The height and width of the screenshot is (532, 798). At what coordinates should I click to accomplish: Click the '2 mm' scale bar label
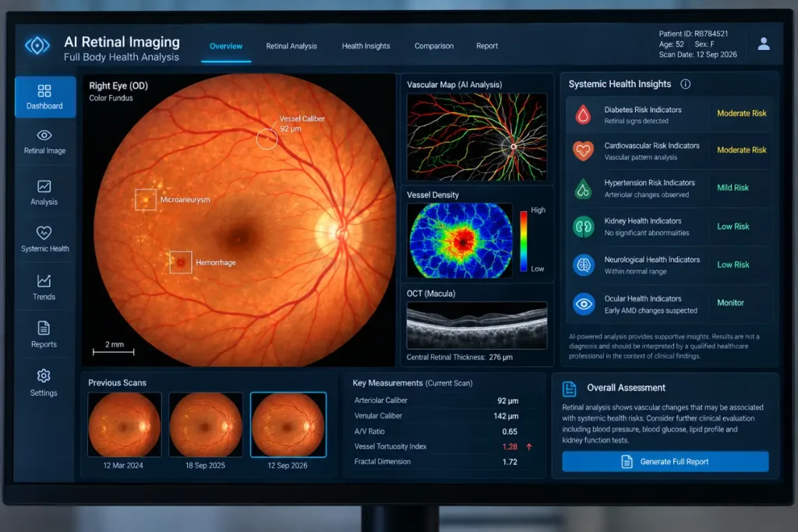(115, 344)
